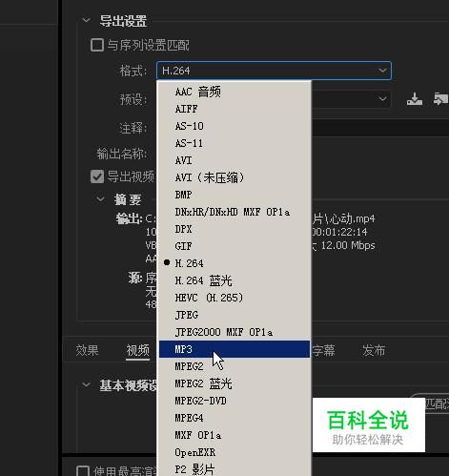Collapse the 导出设置 section
449x476 pixels.
[x=86, y=20]
